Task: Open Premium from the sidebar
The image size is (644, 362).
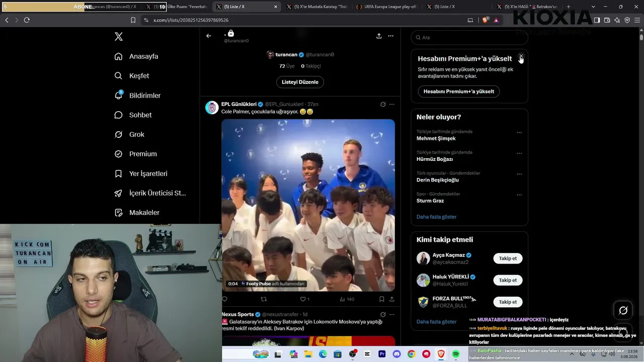Action: click(x=135, y=154)
